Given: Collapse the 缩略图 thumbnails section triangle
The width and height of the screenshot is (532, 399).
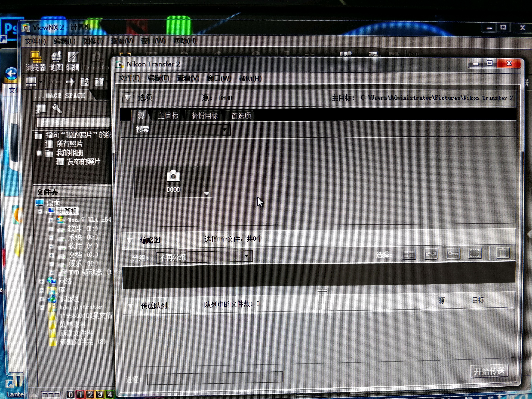Looking at the screenshot, I should pyautogui.click(x=130, y=240).
